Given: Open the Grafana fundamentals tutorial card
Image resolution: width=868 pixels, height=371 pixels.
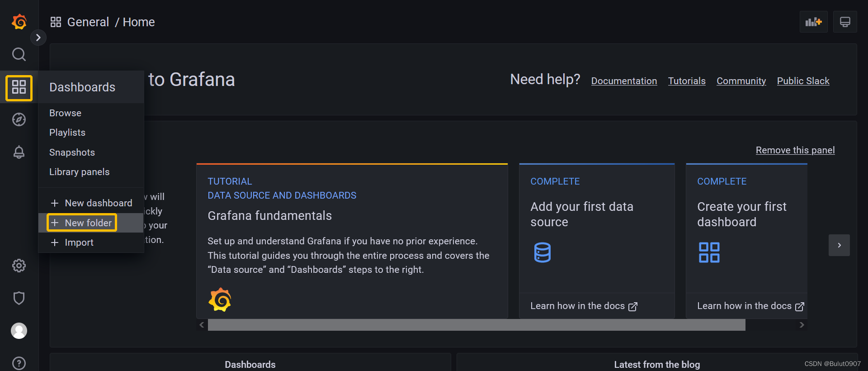Looking at the screenshot, I should point(352,241).
